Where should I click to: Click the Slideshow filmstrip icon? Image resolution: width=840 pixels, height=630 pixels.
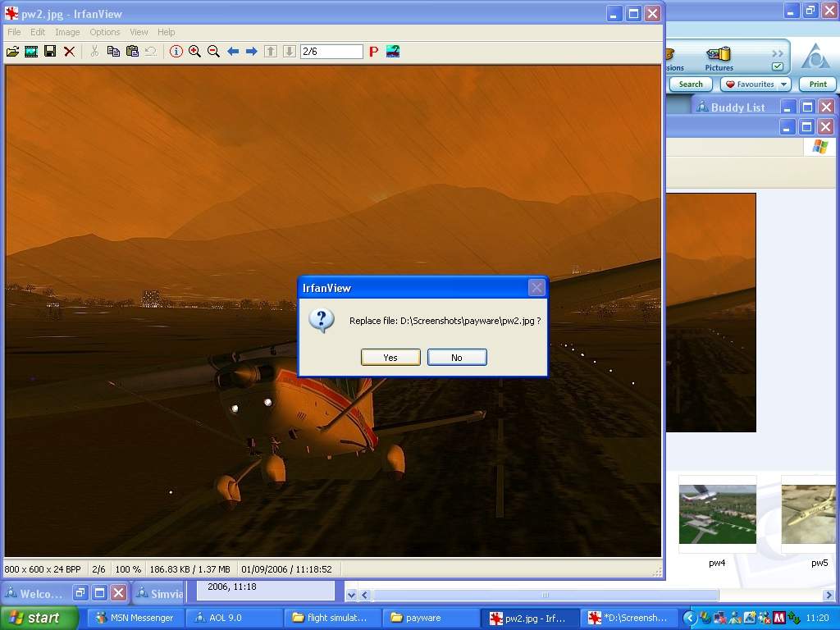[x=31, y=52]
